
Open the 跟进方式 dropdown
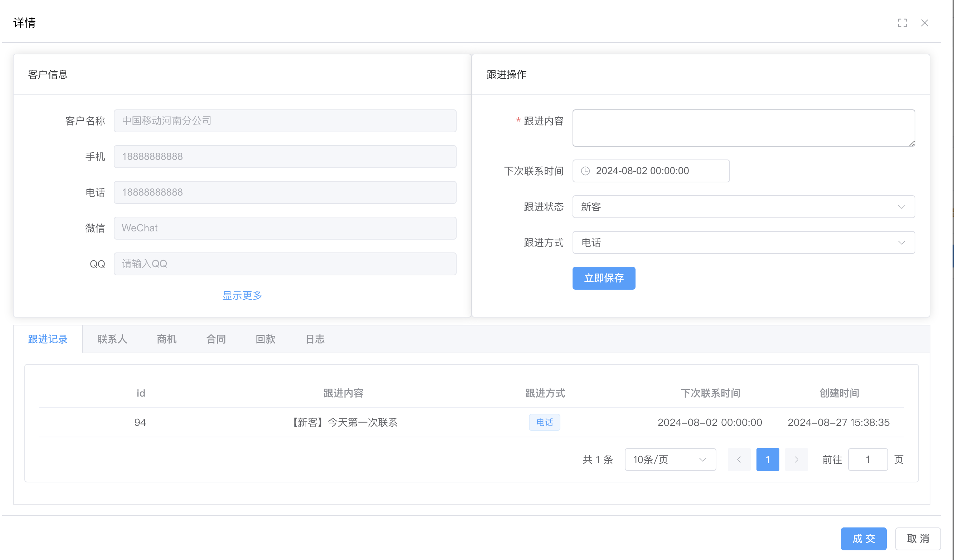(743, 242)
